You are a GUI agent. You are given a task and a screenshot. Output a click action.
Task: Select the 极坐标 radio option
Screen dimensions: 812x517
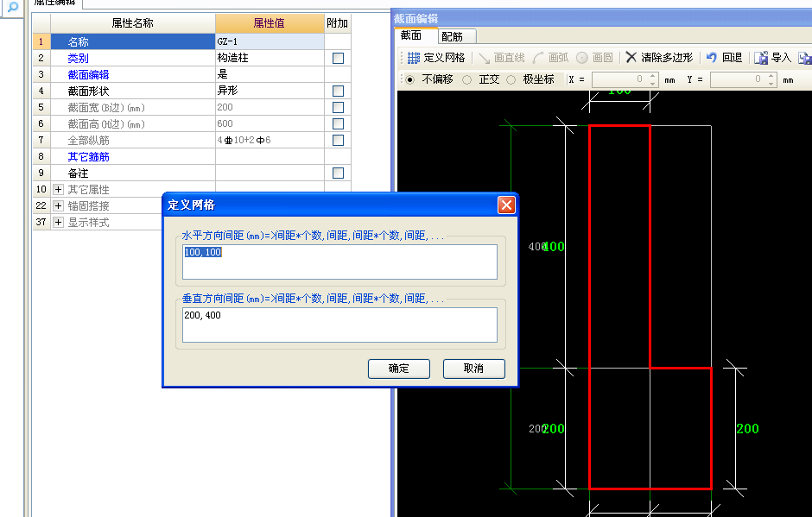tap(511, 79)
